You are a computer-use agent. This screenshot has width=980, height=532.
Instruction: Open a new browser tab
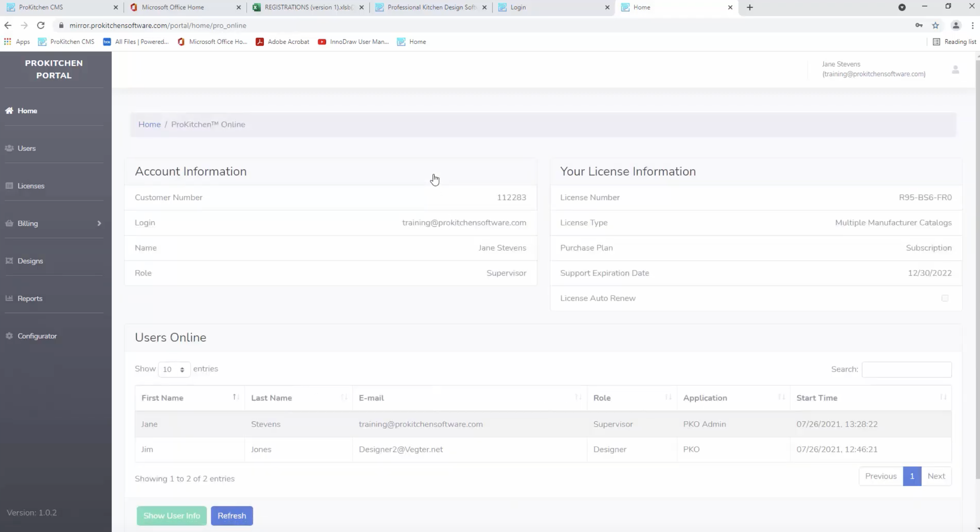click(749, 7)
